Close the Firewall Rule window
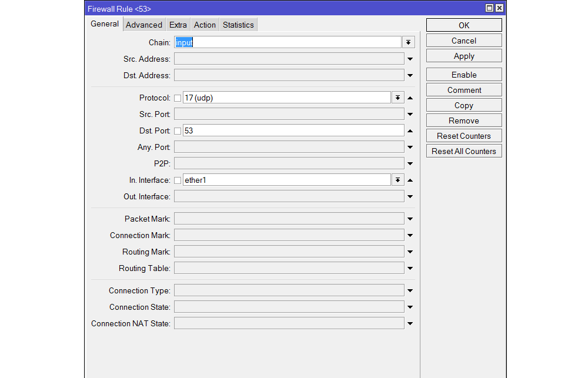 [x=499, y=8]
